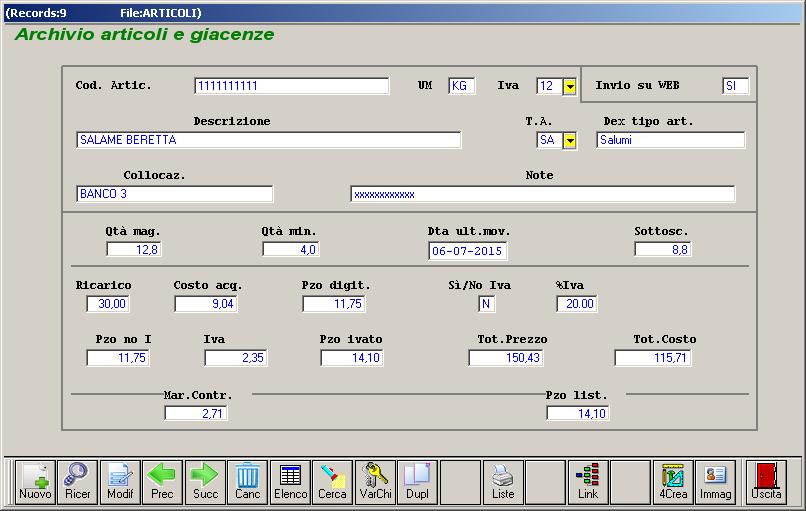Print with the Liste printer icon
The width and height of the screenshot is (806, 511).
503,482
